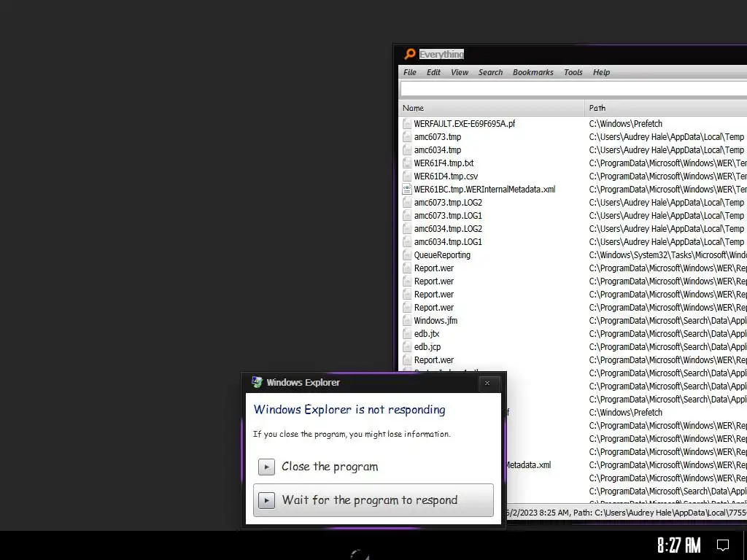The height and width of the screenshot is (560, 747).
Task: Close the Windows Explorer dialog with X
Action: pos(487,383)
